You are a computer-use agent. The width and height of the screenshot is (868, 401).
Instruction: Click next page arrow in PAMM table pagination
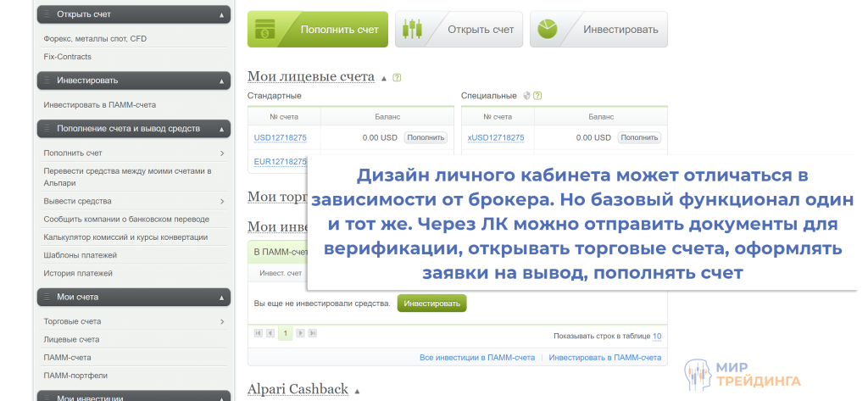click(300, 333)
